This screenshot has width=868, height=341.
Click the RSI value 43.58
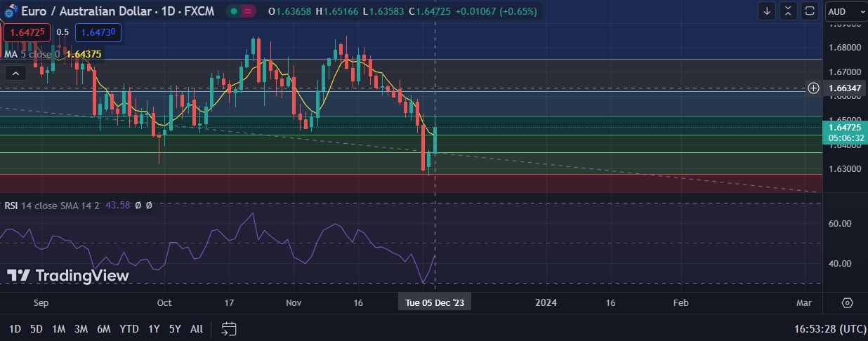tap(117, 205)
